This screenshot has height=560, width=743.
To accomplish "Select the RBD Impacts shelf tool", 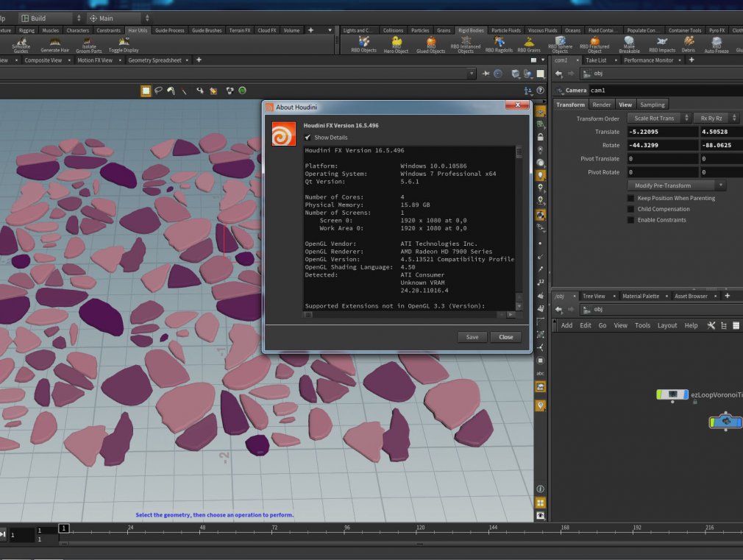I will pyautogui.click(x=662, y=44).
